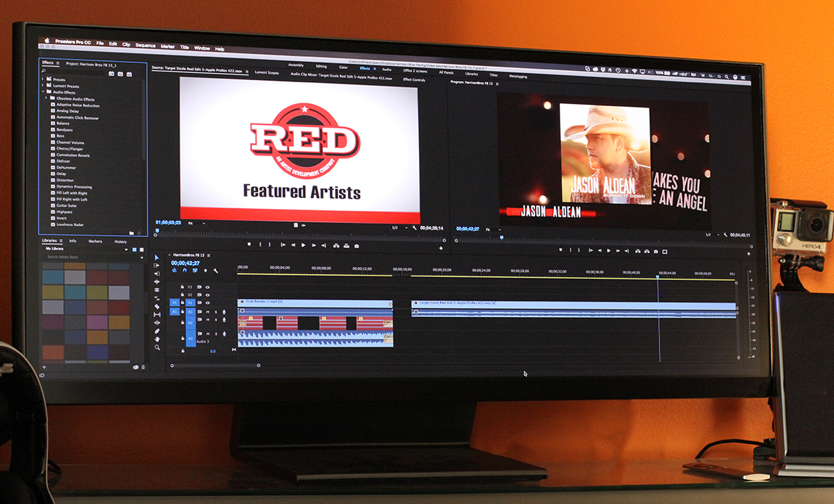Select the Adaptive Noise Reduction effect
Screen dimensions: 834x504
[78, 105]
